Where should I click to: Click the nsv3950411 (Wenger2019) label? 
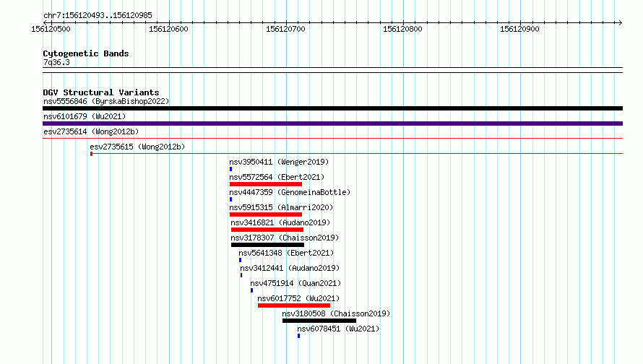279,162
